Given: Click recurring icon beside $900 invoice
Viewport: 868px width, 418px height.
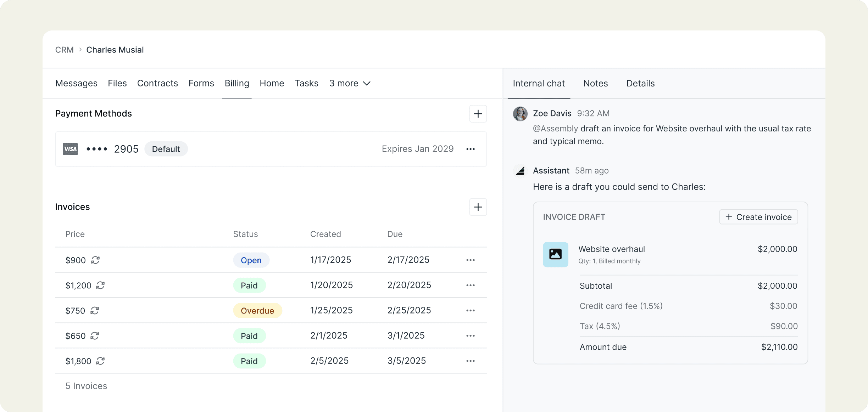Looking at the screenshot, I should tap(95, 260).
